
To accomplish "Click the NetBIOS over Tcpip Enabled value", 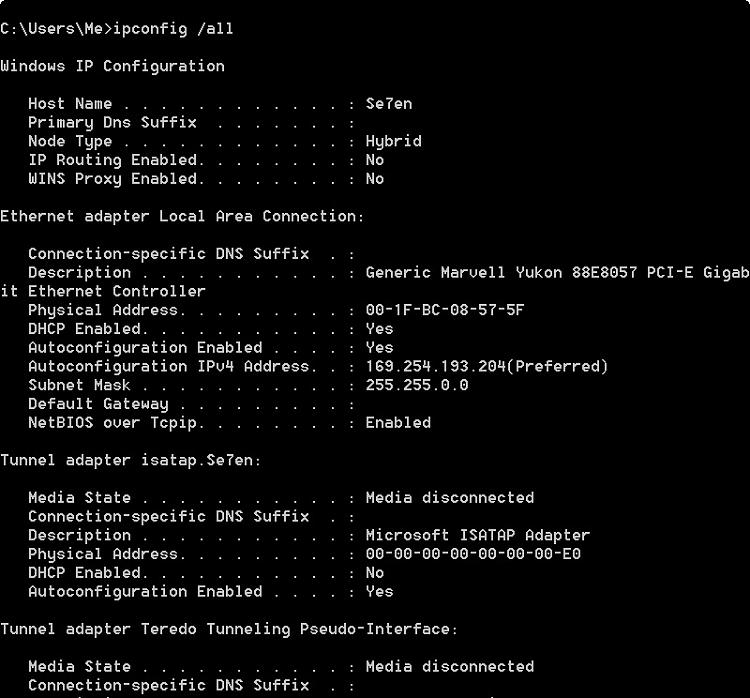I will point(398,423).
